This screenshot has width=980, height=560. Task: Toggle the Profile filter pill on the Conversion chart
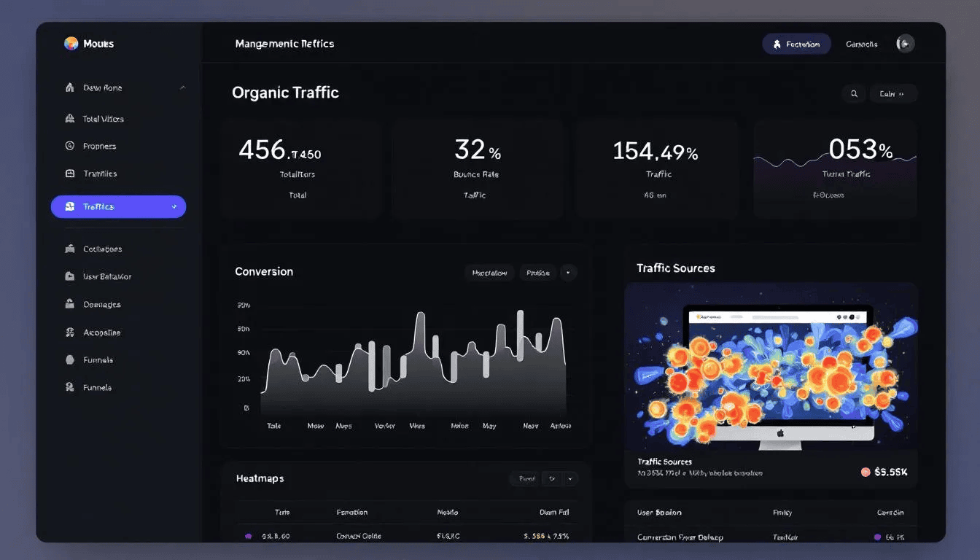coord(537,273)
